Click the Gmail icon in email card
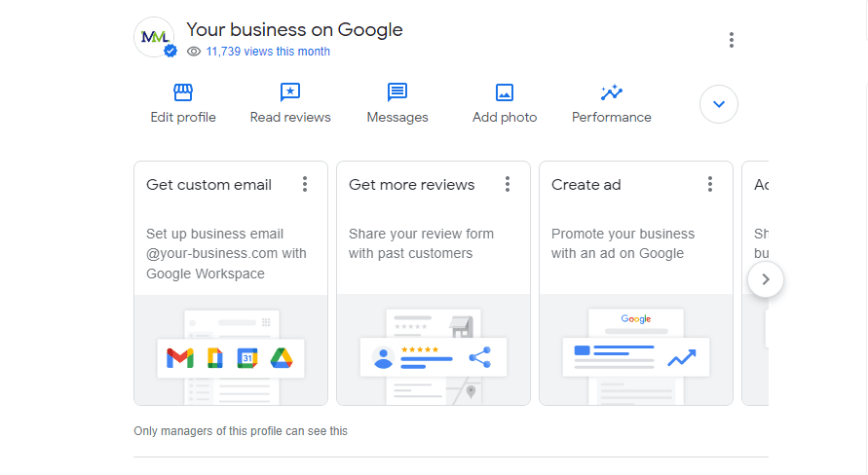The image size is (868, 475). (x=180, y=358)
